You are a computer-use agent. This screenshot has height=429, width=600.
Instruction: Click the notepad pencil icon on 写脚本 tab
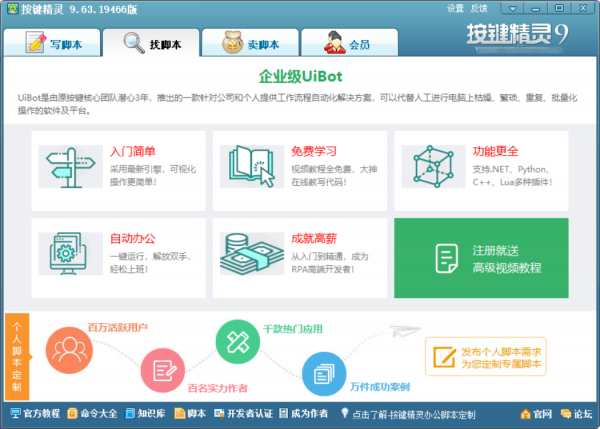(x=36, y=42)
